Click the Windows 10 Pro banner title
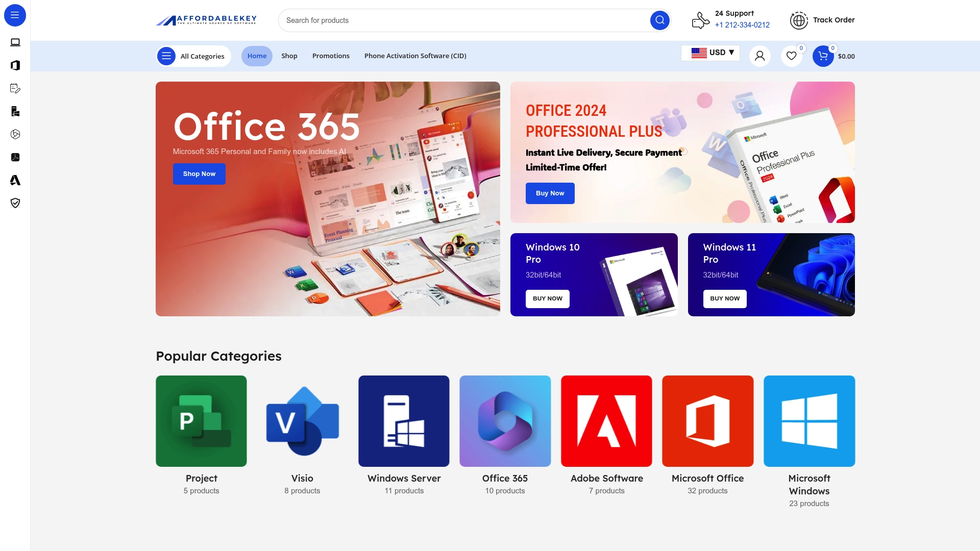 point(553,254)
